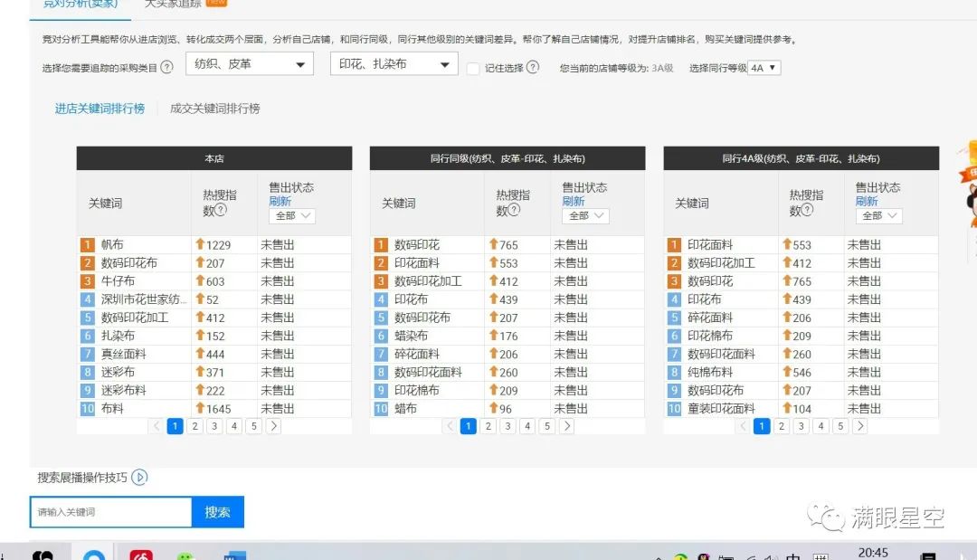Open 售出状态 全部 filter in 同行4A级 table
This screenshot has width=977, height=560.
(878, 215)
